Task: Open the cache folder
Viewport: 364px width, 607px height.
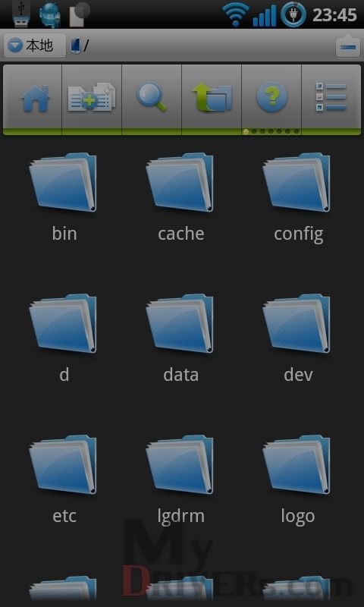Action: [x=180, y=197]
